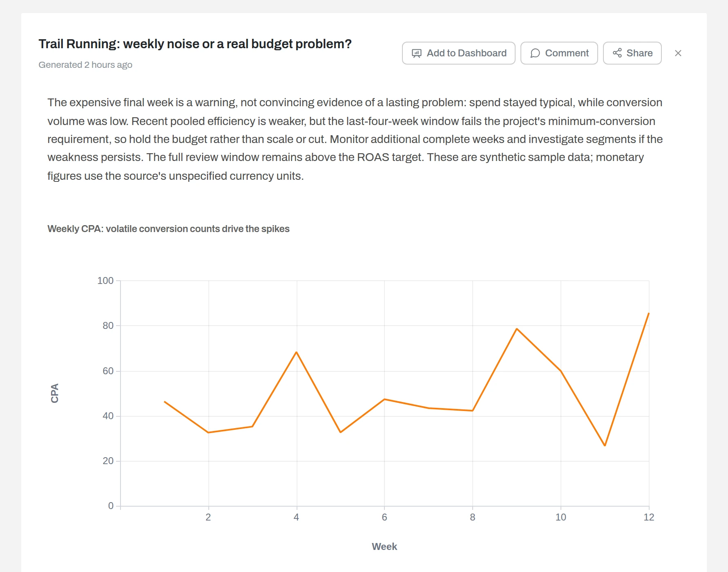
Task: Click the y-axis tick label 20
Action: pyautogui.click(x=108, y=461)
